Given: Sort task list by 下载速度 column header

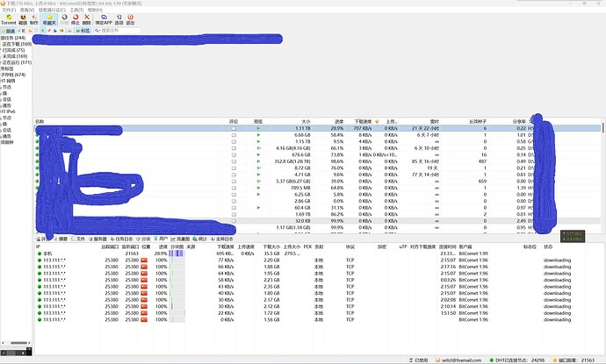Looking at the screenshot, I should click(363, 122).
